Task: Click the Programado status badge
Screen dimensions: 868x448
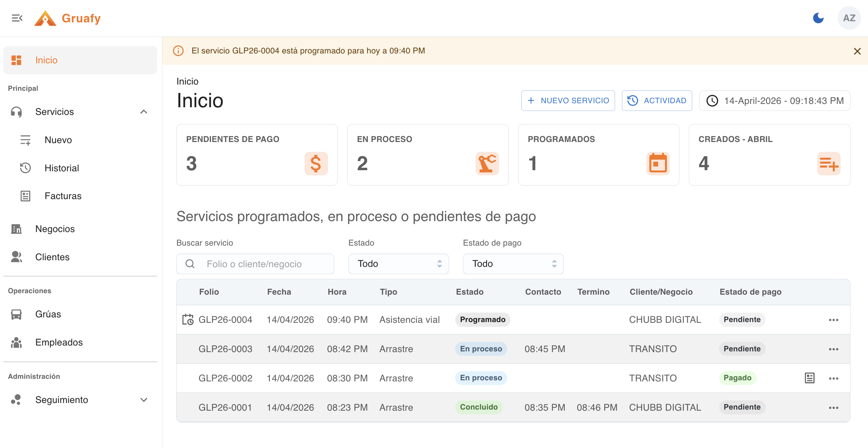Action: click(x=483, y=320)
